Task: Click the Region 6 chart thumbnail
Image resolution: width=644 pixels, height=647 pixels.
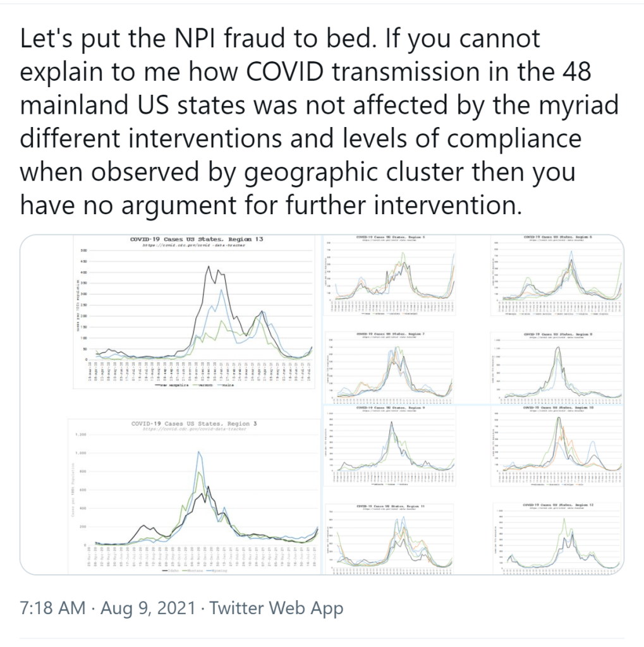Action: coord(556,278)
